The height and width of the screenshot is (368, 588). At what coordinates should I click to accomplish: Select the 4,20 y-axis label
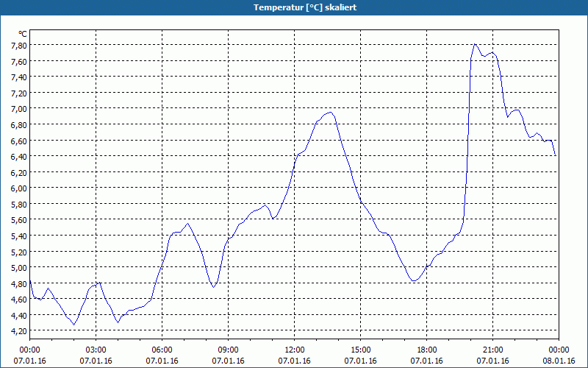(19, 331)
